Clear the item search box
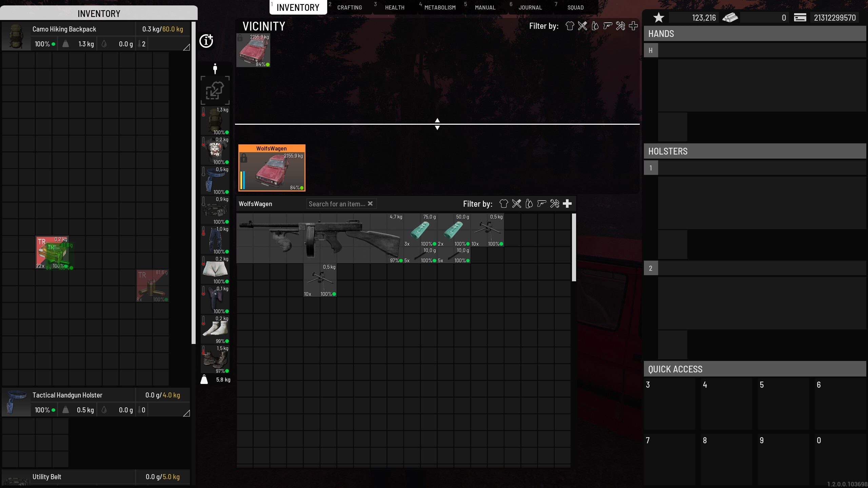 (370, 204)
